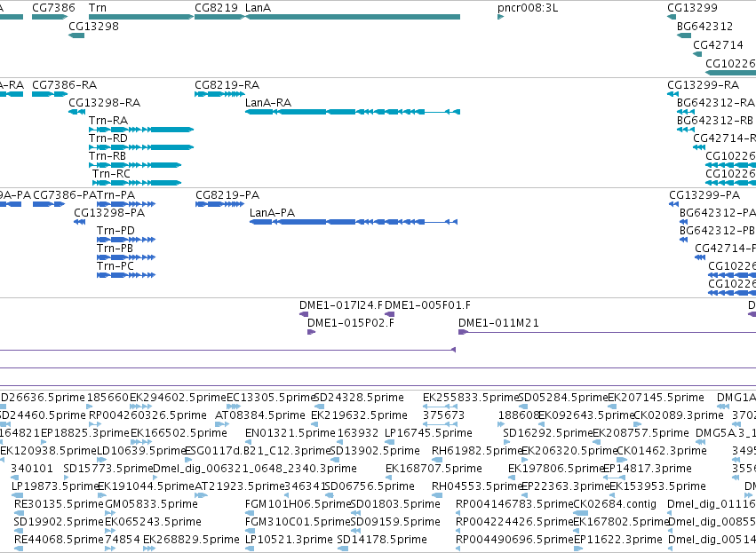Click the Trn-PA protein feature
Viewport: 756px width, 553px height.
pyautogui.click(x=126, y=204)
